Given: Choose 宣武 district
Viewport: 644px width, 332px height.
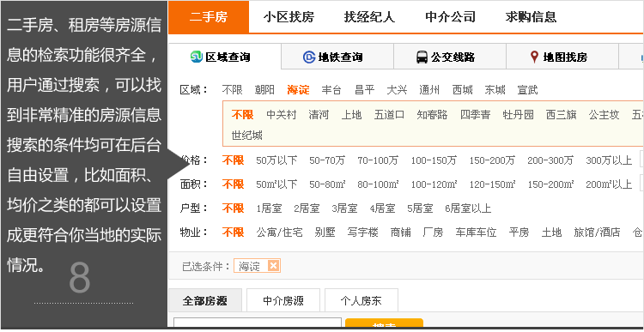Looking at the screenshot, I should pos(527,90).
